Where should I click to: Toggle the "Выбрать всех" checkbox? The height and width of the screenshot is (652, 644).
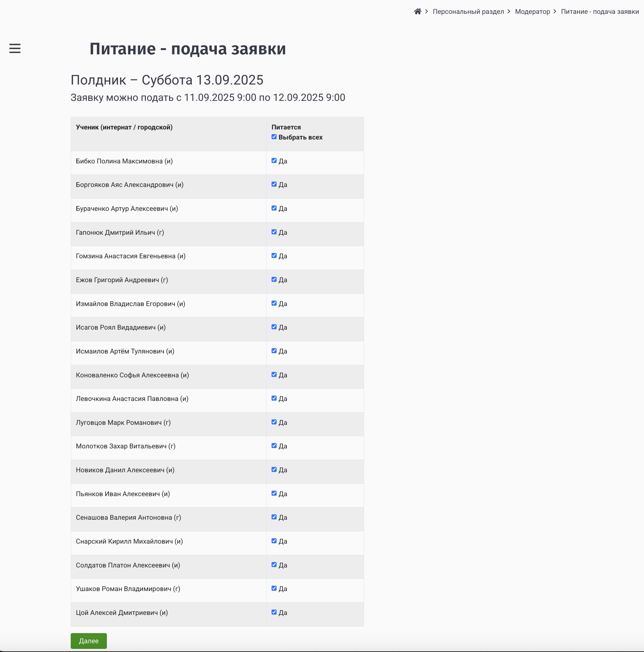[274, 137]
